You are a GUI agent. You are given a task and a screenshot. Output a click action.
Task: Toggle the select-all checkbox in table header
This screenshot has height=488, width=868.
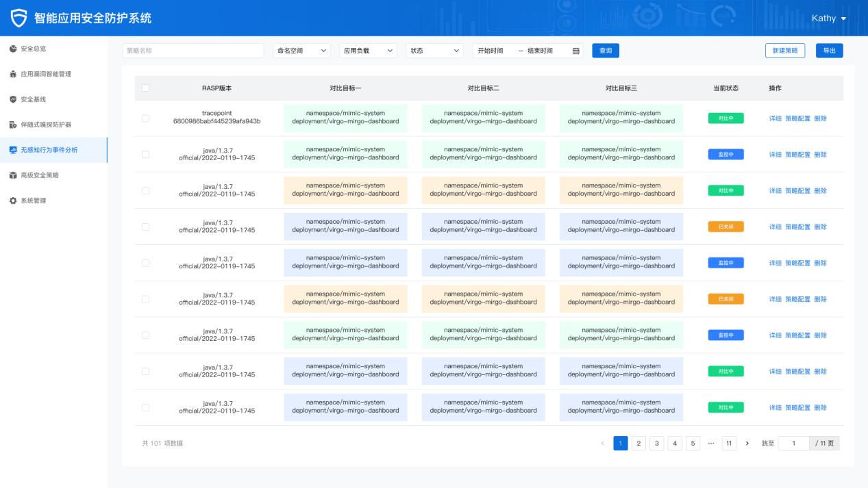click(x=145, y=88)
